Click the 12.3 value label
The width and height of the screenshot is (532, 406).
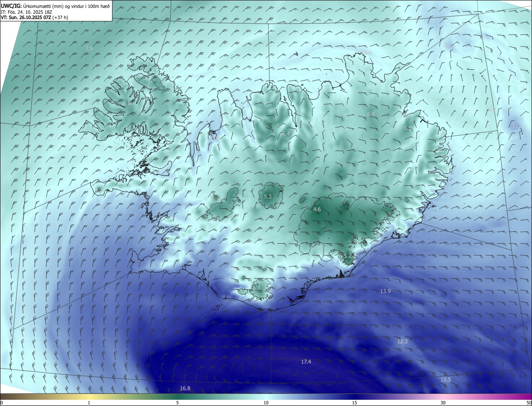[402, 341]
